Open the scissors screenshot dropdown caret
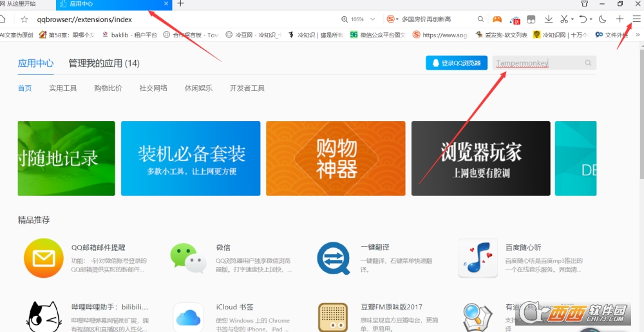The image size is (644, 332). [573, 19]
